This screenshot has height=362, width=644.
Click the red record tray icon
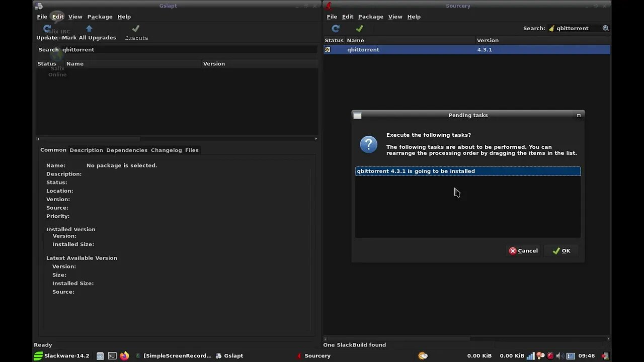550,356
